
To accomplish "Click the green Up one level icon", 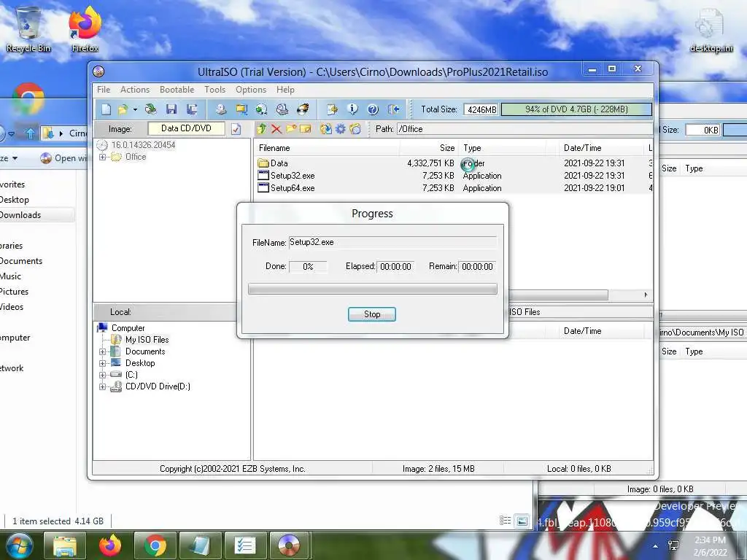I will coord(261,129).
